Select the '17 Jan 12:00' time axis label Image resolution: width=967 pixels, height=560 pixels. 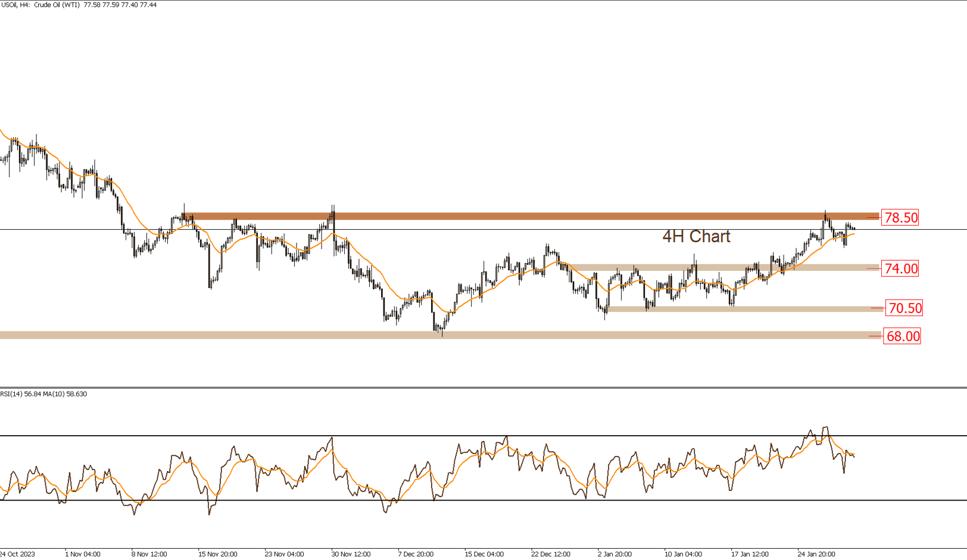coord(750,554)
